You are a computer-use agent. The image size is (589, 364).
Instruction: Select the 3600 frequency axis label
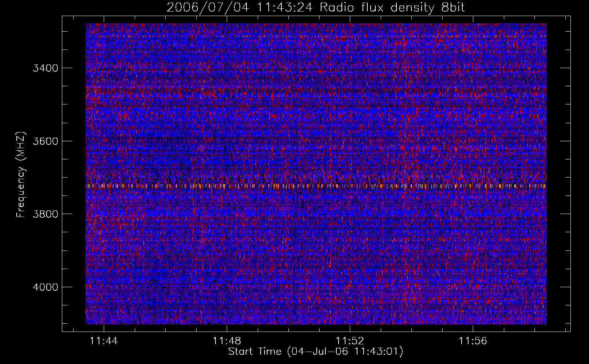point(46,141)
